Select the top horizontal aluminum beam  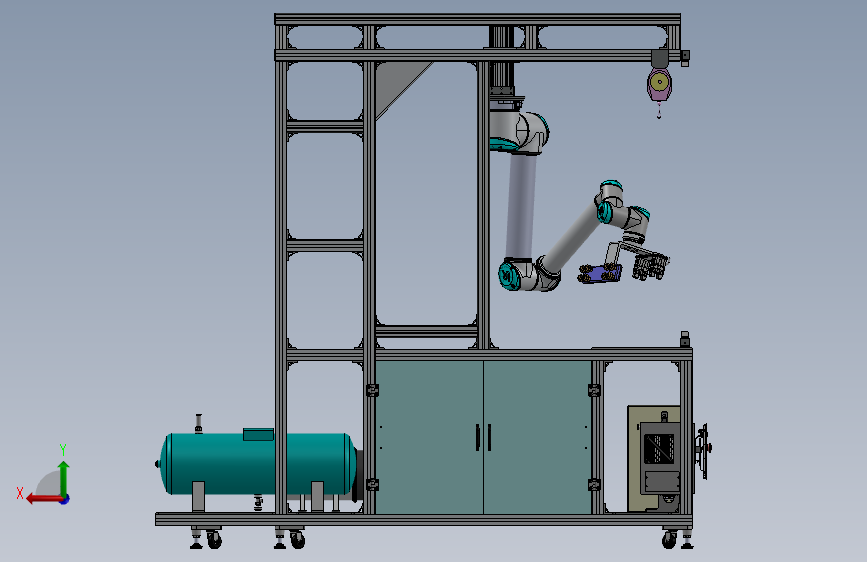478,20
